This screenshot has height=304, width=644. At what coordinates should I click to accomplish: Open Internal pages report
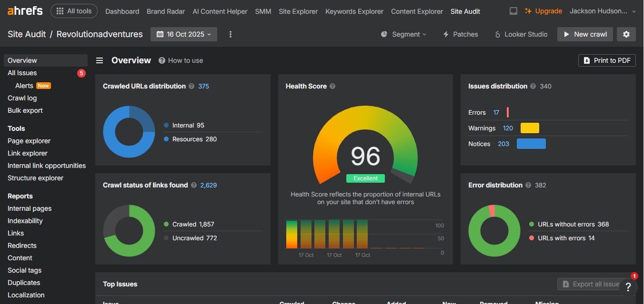30,208
